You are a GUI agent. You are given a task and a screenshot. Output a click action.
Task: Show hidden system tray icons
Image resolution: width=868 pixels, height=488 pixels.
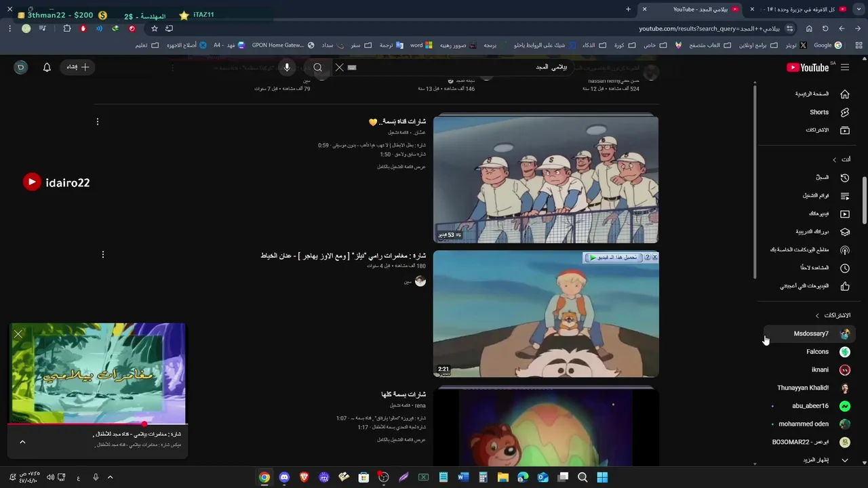tap(111, 477)
